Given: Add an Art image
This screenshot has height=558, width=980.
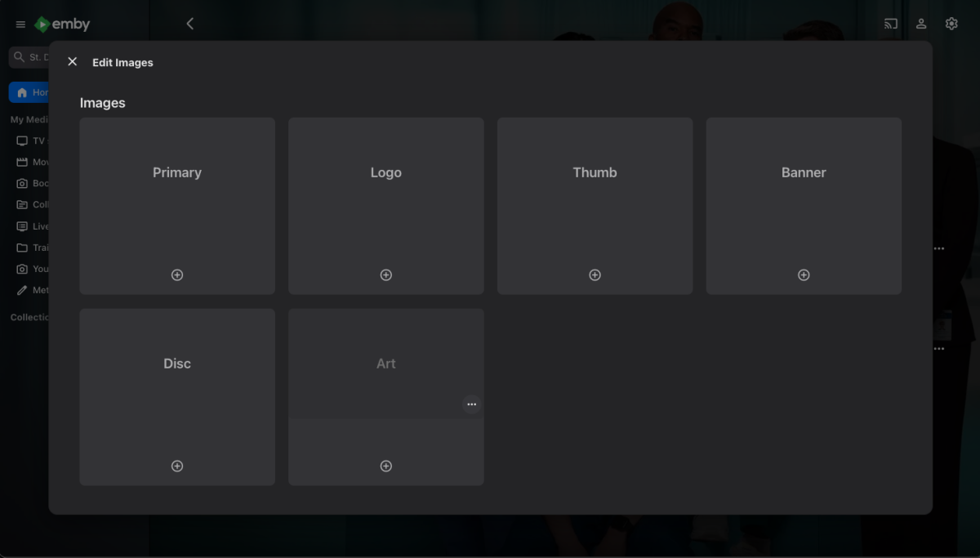Looking at the screenshot, I should coord(386,466).
